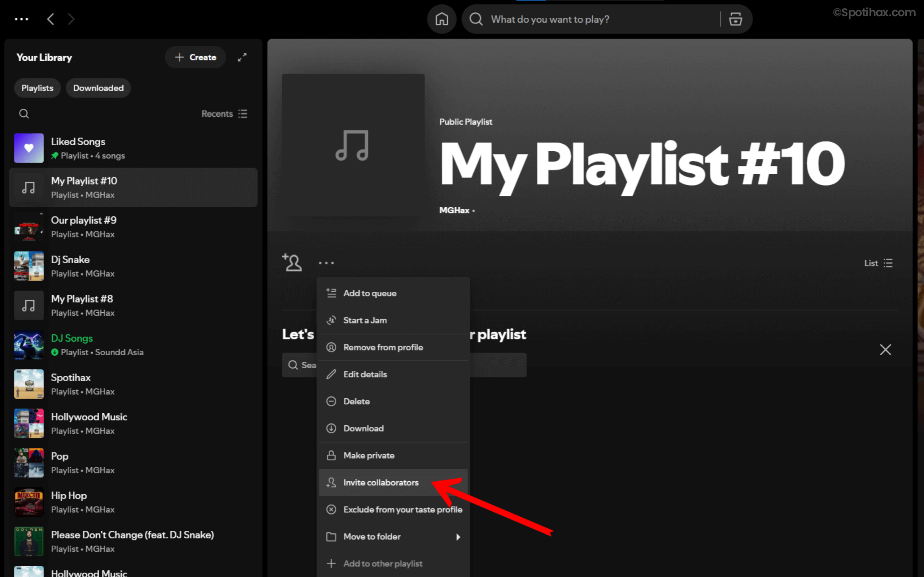This screenshot has width=924, height=577.
Task: Choose Start a Jam
Action: point(393,320)
